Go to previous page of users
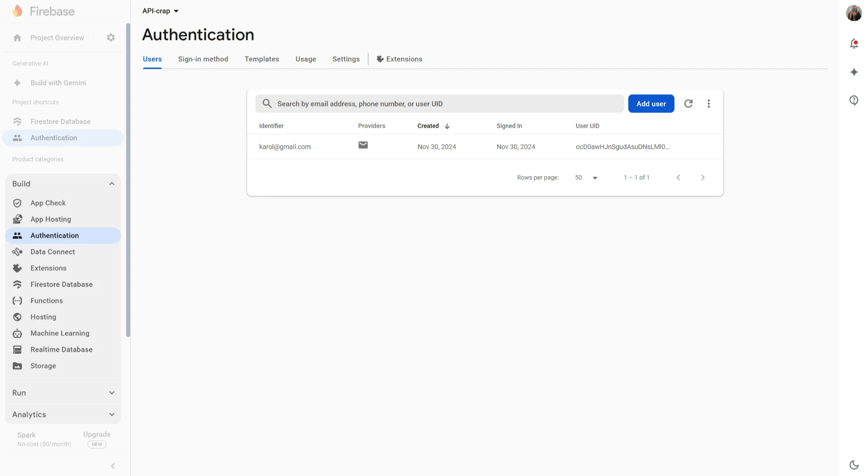868x476 pixels. 678,178
